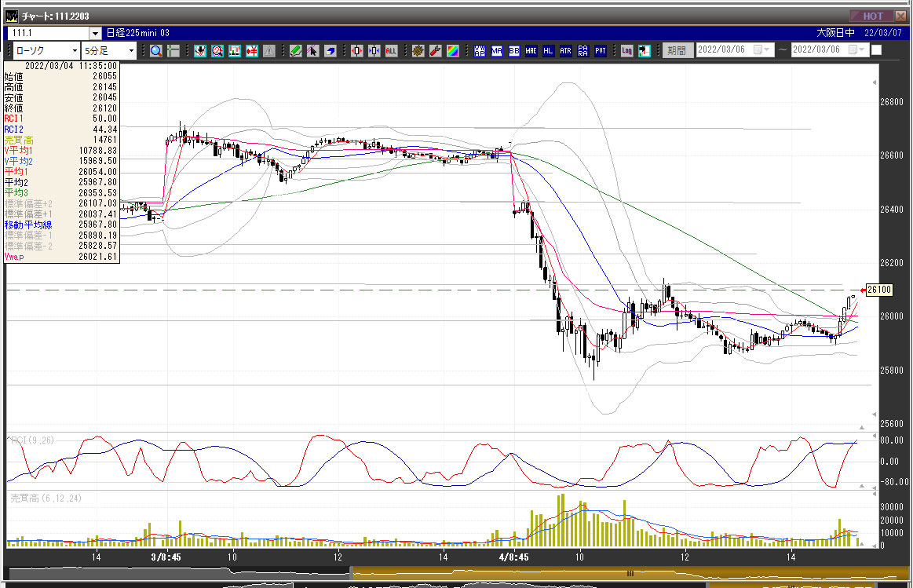
Task: Click the 大阪日中 session label
Action: [x=835, y=33]
